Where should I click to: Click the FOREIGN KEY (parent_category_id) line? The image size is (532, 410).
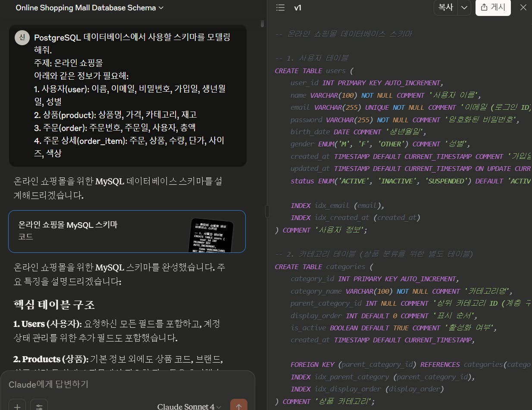pyautogui.click(x=411, y=364)
